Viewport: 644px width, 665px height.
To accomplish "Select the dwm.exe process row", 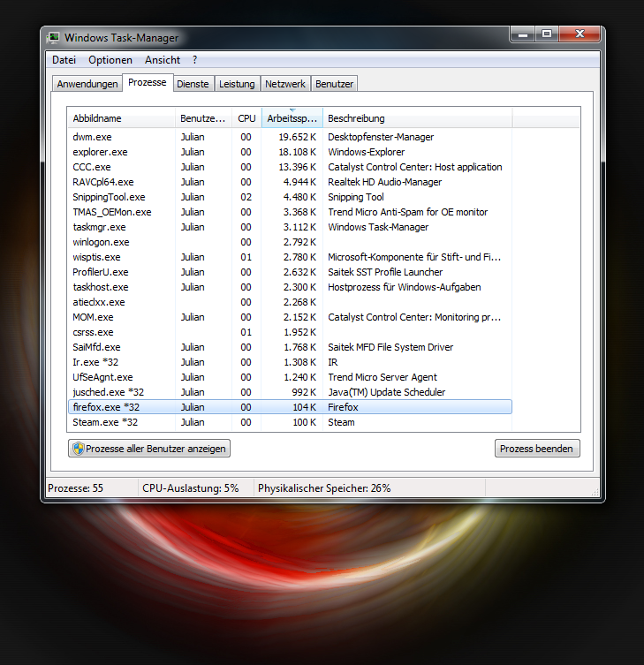I will pyautogui.click(x=290, y=137).
